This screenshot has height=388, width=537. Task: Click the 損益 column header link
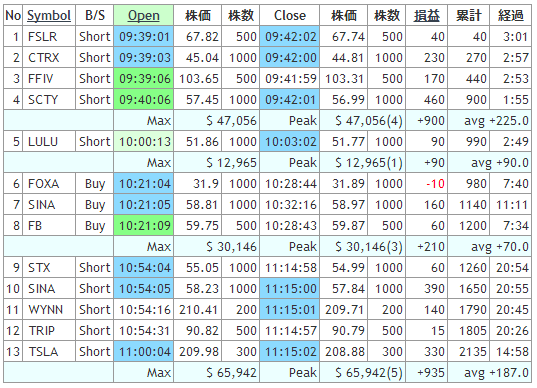426,15
